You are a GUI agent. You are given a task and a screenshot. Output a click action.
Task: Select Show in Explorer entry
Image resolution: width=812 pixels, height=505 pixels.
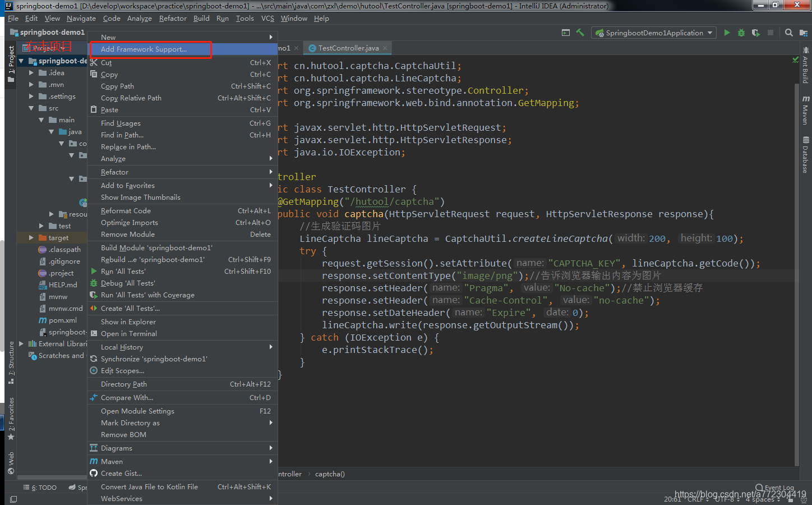(x=182, y=322)
